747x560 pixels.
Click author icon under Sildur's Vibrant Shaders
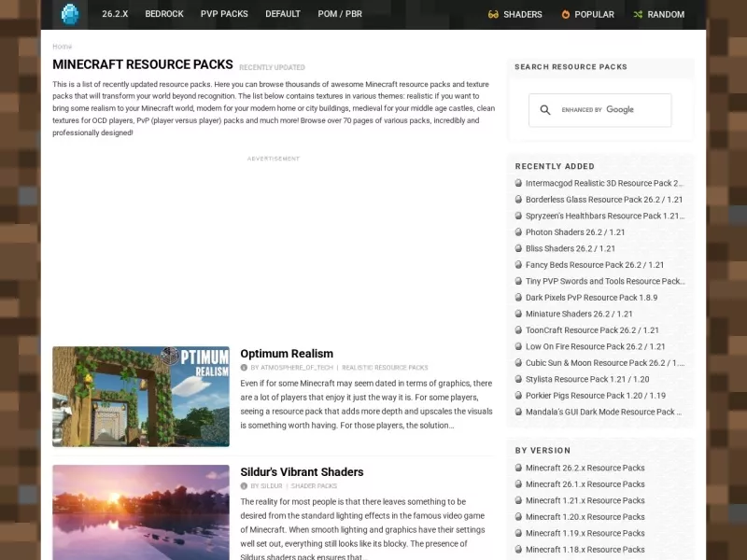click(x=244, y=486)
